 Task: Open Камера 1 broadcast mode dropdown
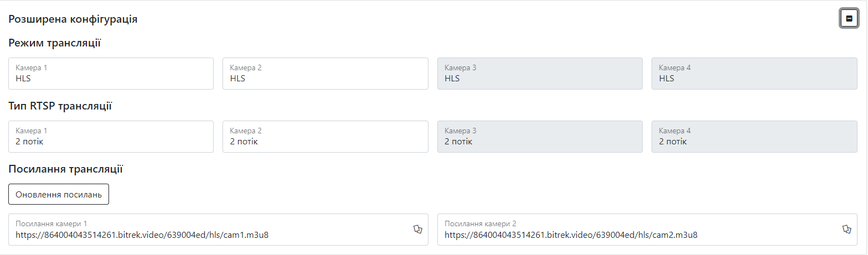pyautogui.click(x=111, y=74)
